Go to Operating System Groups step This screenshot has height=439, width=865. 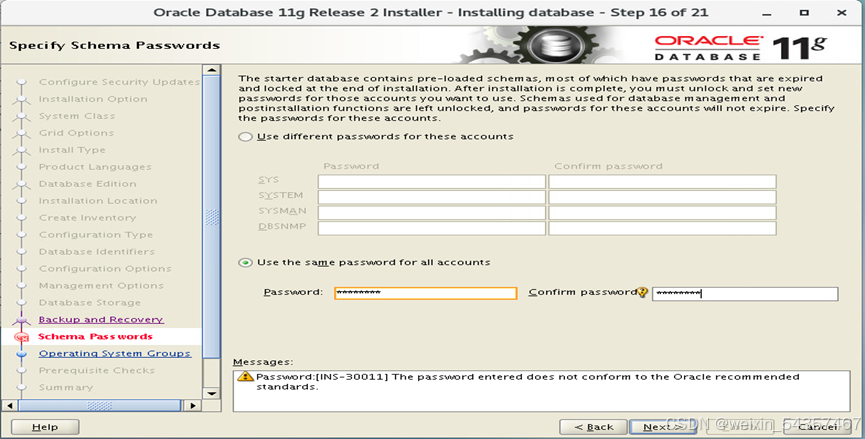[x=114, y=353]
